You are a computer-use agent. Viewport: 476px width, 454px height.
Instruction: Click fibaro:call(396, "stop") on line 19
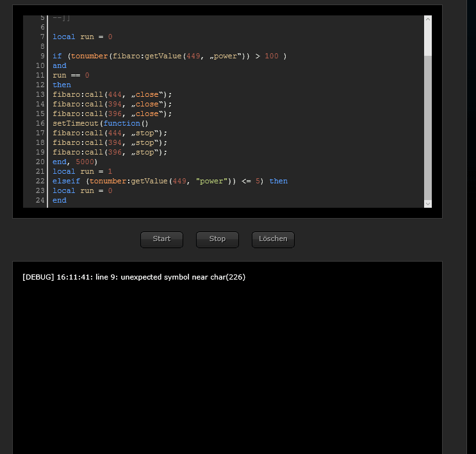point(110,153)
